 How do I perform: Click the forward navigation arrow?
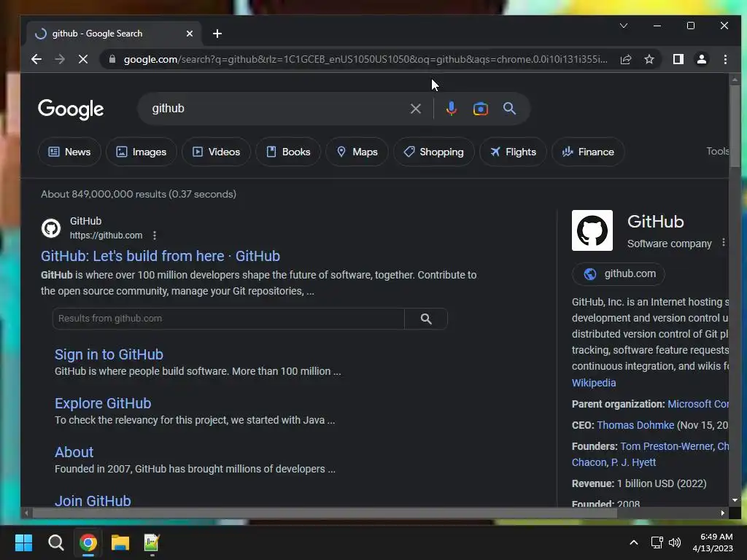[60, 60]
